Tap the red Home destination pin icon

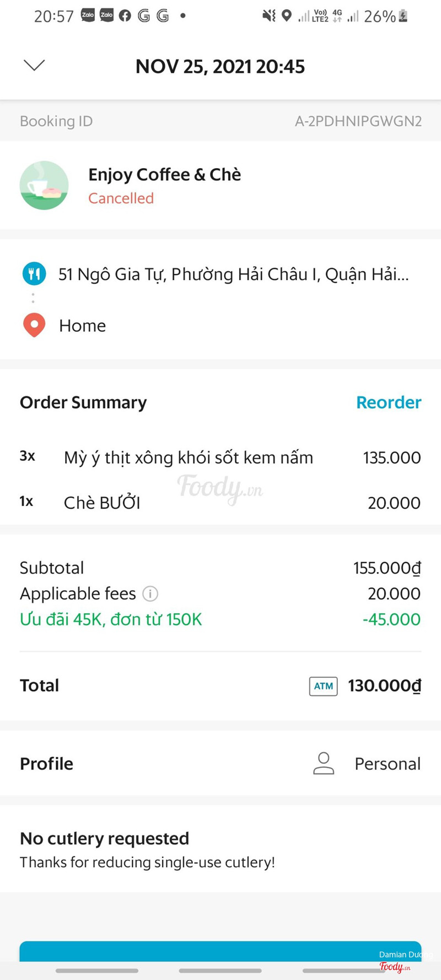click(34, 325)
